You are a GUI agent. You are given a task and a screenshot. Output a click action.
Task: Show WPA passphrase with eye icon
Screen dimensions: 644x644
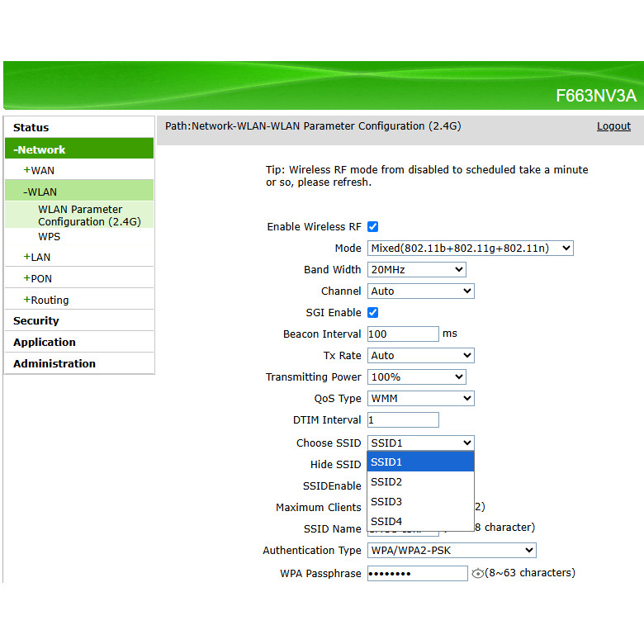point(477,574)
